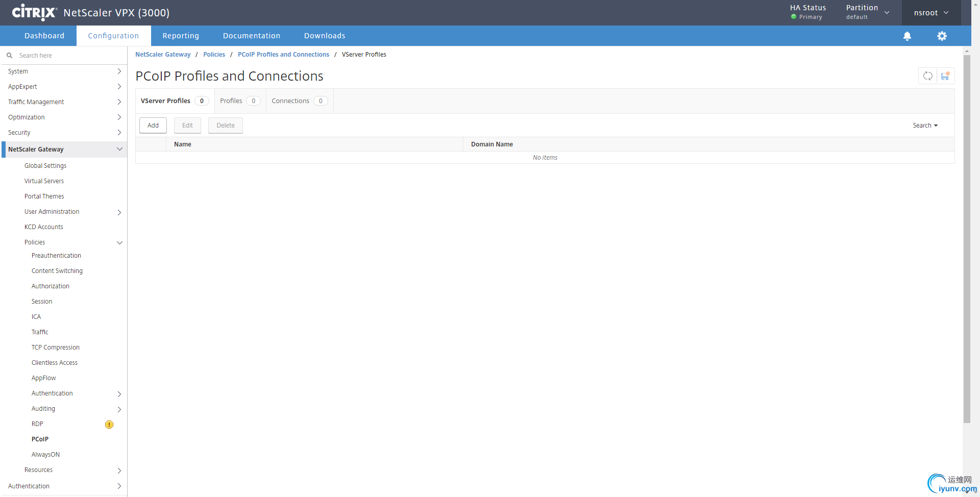Open Global Settings in sidebar
Image resolution: width=980 pixels, height=497 pixels.
pos(45,166)
